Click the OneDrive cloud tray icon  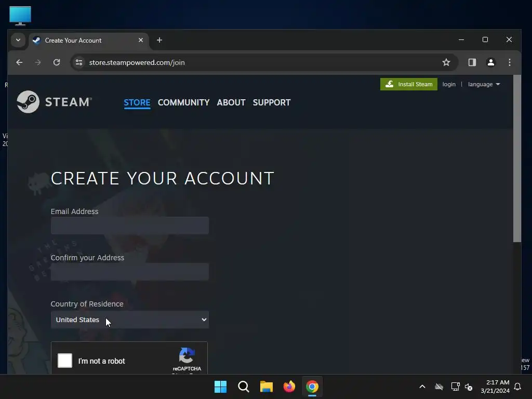pos(439,387)
